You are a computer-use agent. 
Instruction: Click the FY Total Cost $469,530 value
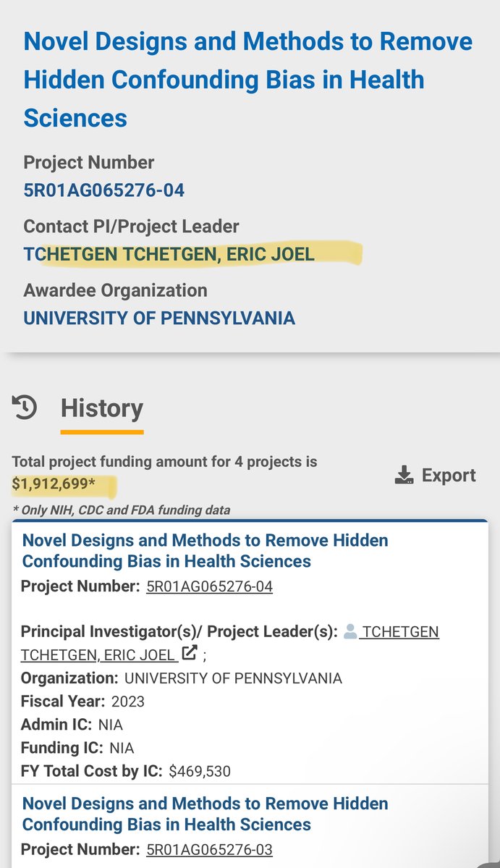[x=200, y=771]
